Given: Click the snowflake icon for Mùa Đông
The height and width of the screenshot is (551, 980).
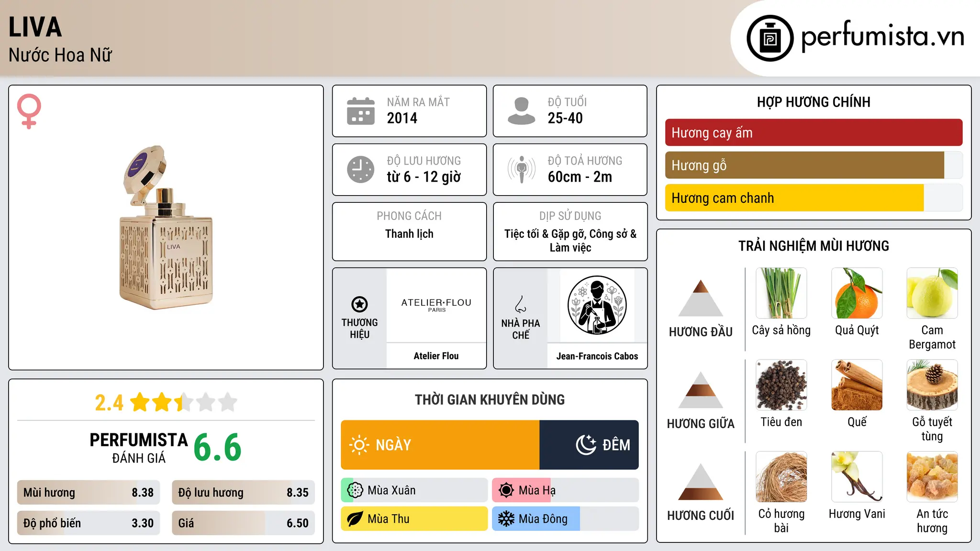Looking at the screenshot, I should click(x=506, y=519).
